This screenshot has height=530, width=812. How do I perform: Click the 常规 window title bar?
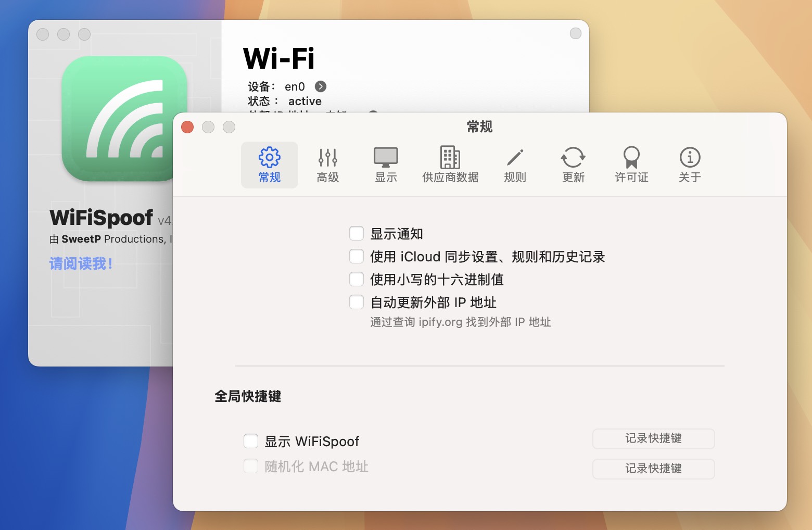click(x=479, y=127)
